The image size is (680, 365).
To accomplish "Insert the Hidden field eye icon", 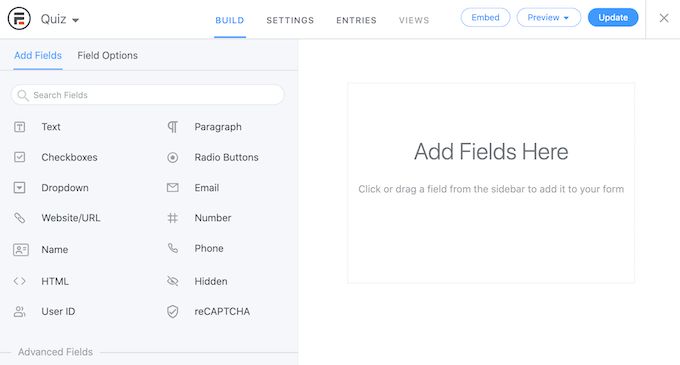I will tap(173, 281).
